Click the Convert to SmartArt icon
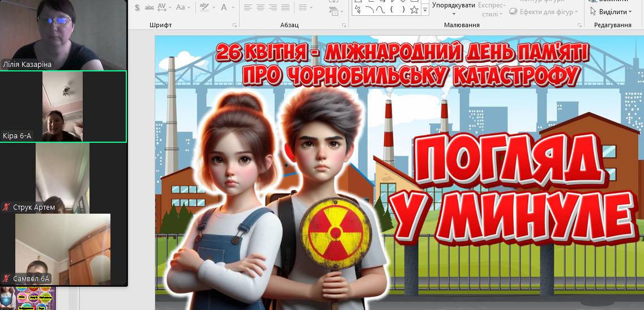The width and height of the screenshot is (644, 310). tap(336, 11)
